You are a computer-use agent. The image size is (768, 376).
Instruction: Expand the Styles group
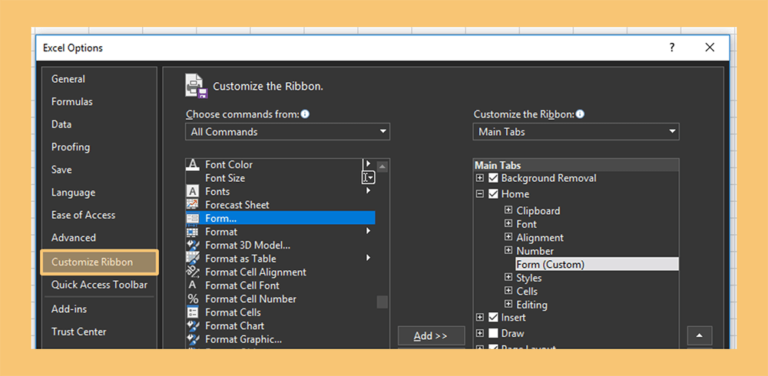[508, 278]
